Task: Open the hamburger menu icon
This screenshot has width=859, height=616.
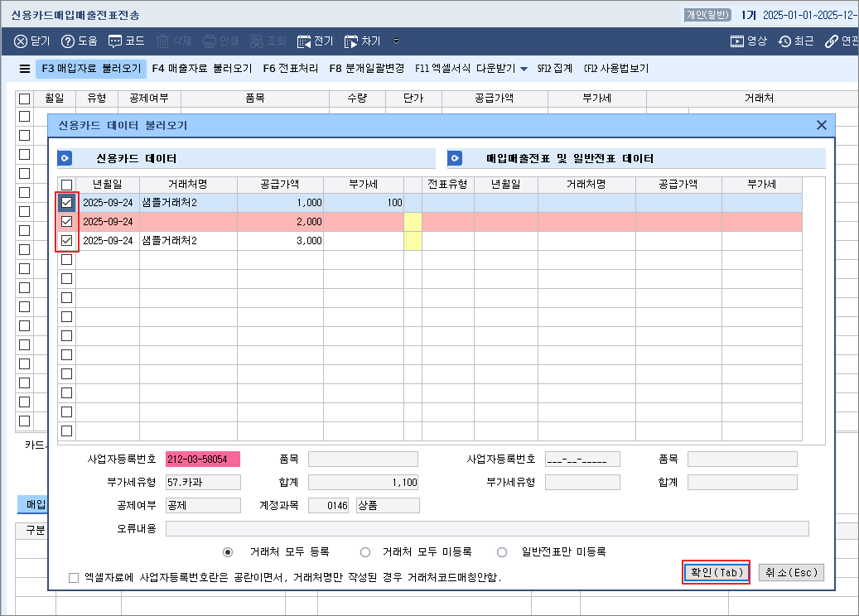Action: (x=23, y=69)
